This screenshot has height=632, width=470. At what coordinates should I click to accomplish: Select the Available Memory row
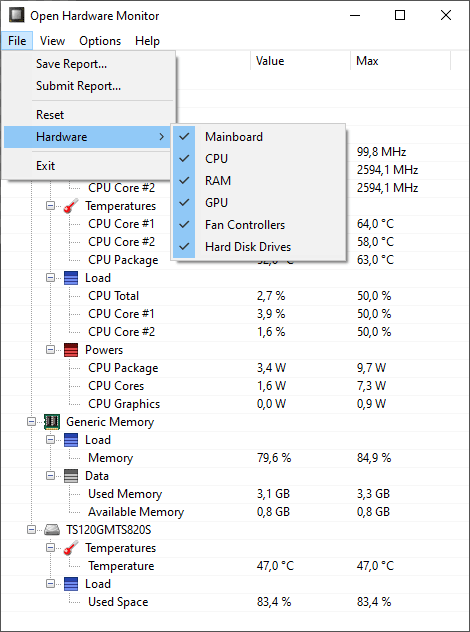pyautogui.click(x=235, y=512)
